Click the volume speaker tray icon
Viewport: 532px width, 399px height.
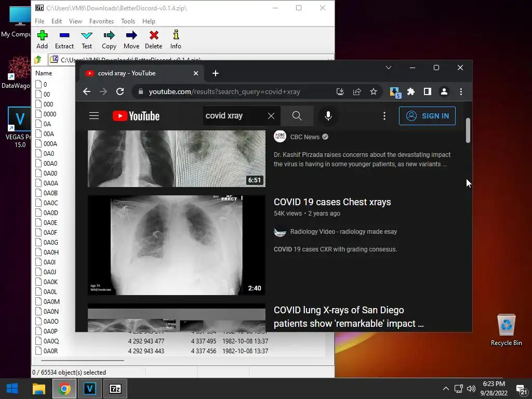(x=471, y=389)
